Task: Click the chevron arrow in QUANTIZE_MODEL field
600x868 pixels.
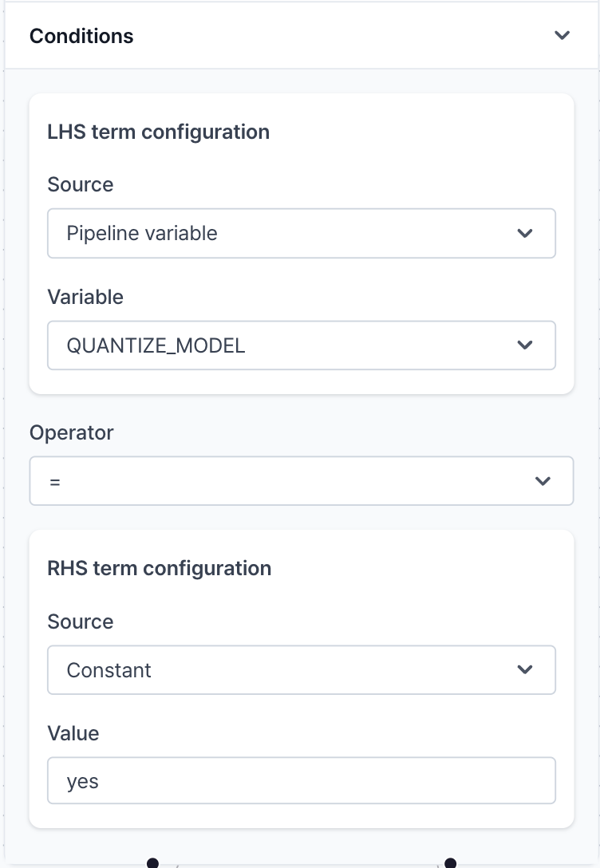Action: (525, 345)
